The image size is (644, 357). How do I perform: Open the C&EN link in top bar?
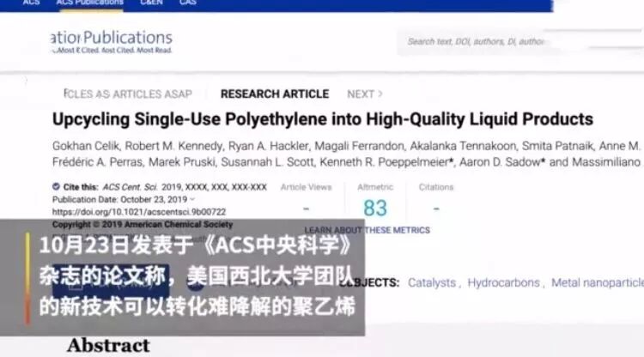pos(151,3)
